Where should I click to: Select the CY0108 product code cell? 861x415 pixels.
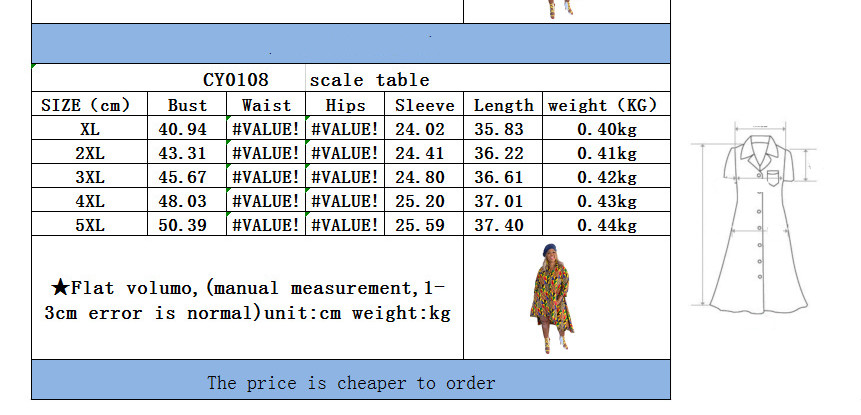coord(236,80)
